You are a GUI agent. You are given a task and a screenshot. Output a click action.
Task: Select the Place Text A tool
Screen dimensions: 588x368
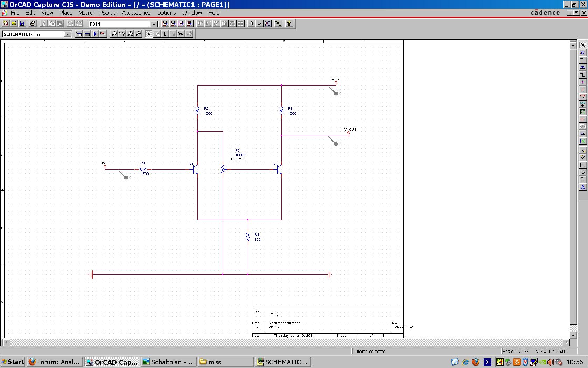pyautogui.click(x=583, y=187)
